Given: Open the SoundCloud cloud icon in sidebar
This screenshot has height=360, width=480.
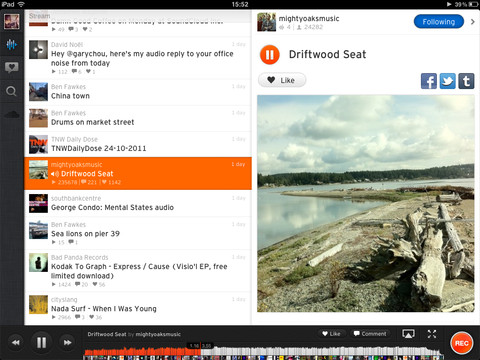Looking at the screenshot, I should (x=12, y=114).
